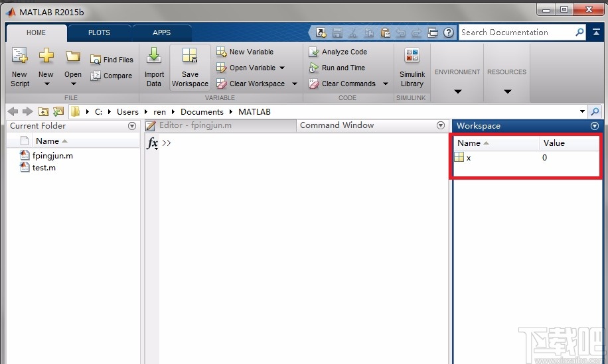This screenshot has width=608, height=364.
Task: Create a New Script
Action: click(x=19, y=67)
